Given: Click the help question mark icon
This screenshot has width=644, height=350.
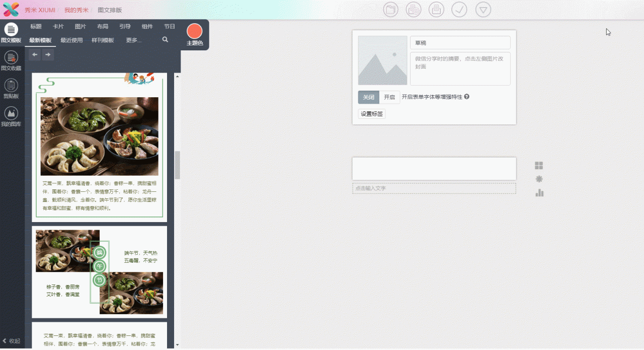Looking at the screenshot, I should (466, 97).
